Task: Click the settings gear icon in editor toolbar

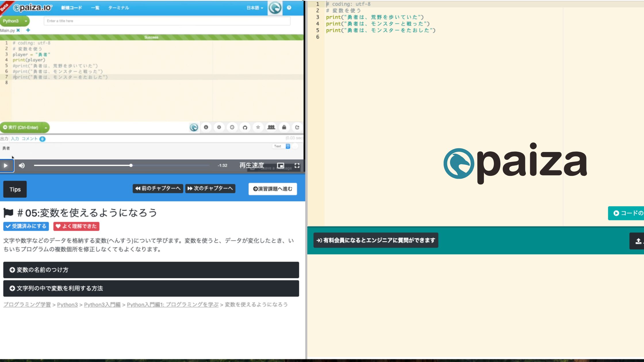Action: (x=219, y=127)
